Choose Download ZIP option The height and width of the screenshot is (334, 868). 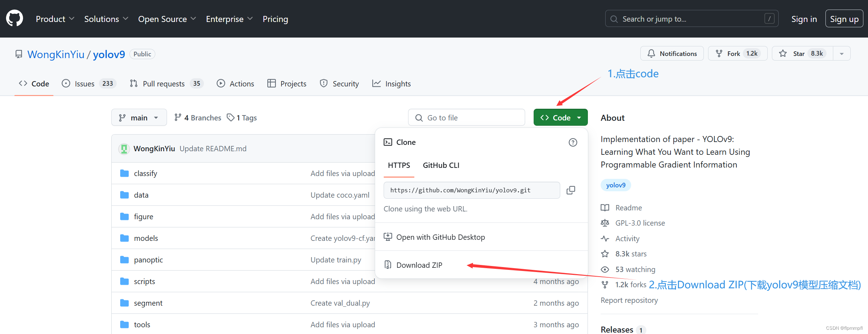point(419,265)
